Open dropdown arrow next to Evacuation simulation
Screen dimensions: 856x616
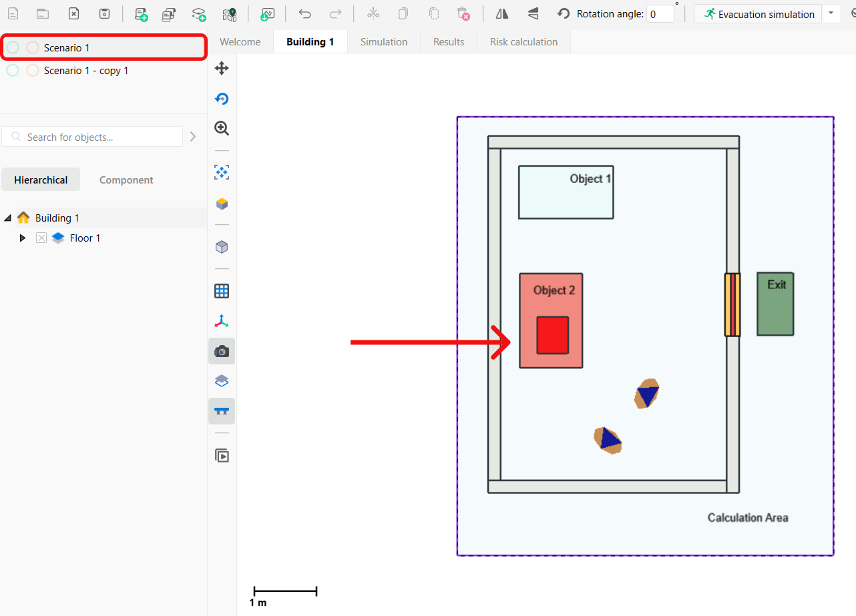point(831,14)
